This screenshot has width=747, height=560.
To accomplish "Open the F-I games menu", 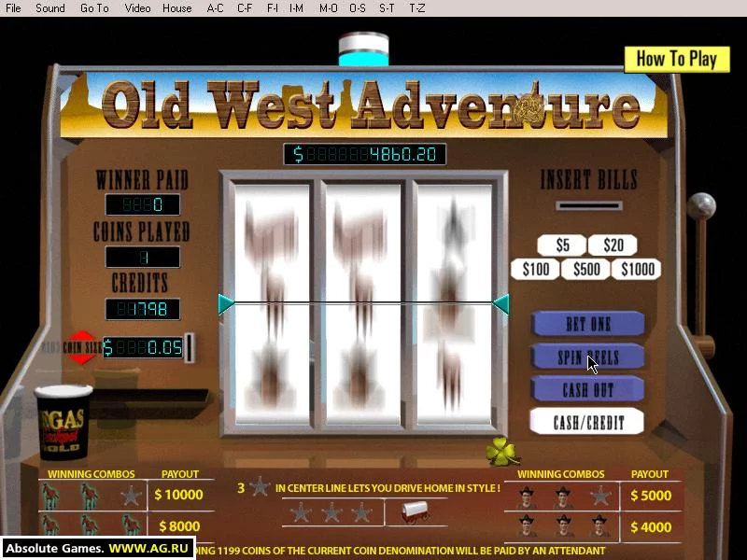I will pos(273,8).
